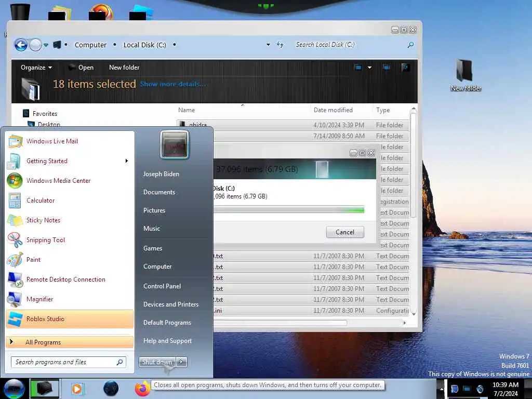This screenshot has width=532, height=399.
Task: Open Documents from Start menu
Action: click(159, 192)
